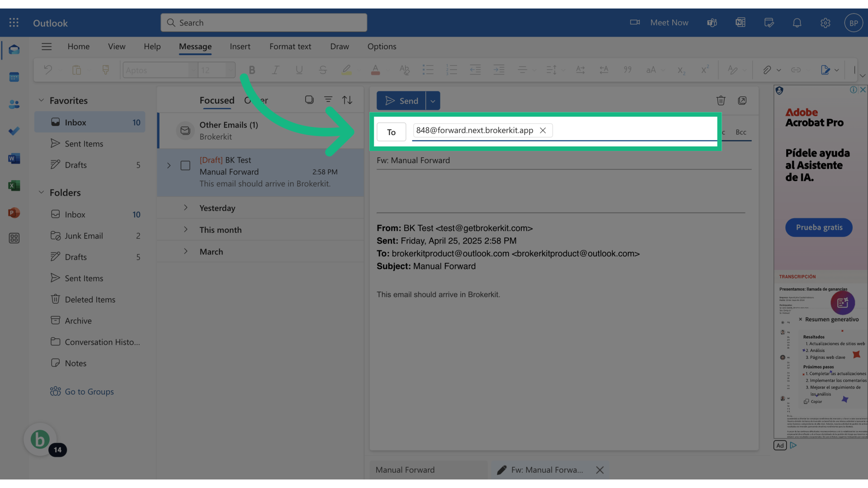
Task: Click the filter icon in the message list
Action: click(328, 100)
